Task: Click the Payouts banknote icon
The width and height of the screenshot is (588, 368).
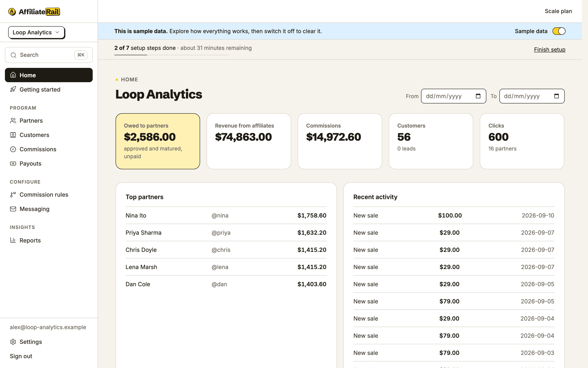Action: (13, 164)
